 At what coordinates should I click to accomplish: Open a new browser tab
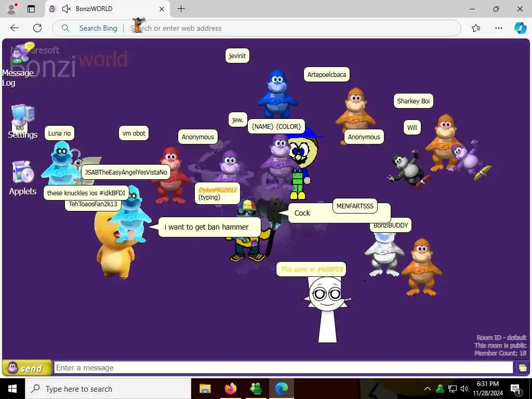[x=181, y=9]
